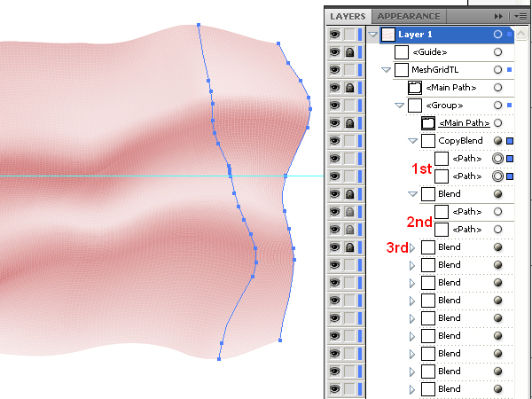
Task: Hide the CopyBlend object
Action: [x=335, y=140]
